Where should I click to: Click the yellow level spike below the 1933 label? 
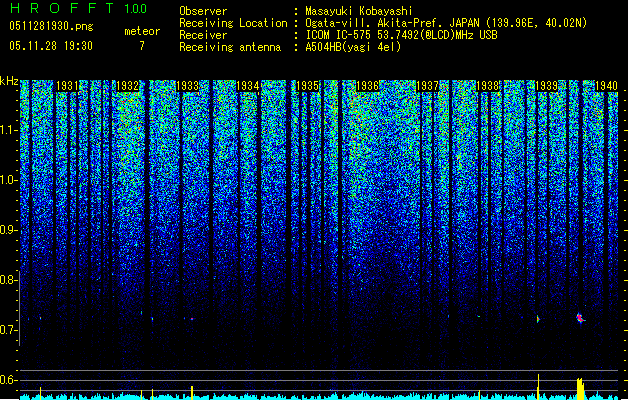[192, 392]
